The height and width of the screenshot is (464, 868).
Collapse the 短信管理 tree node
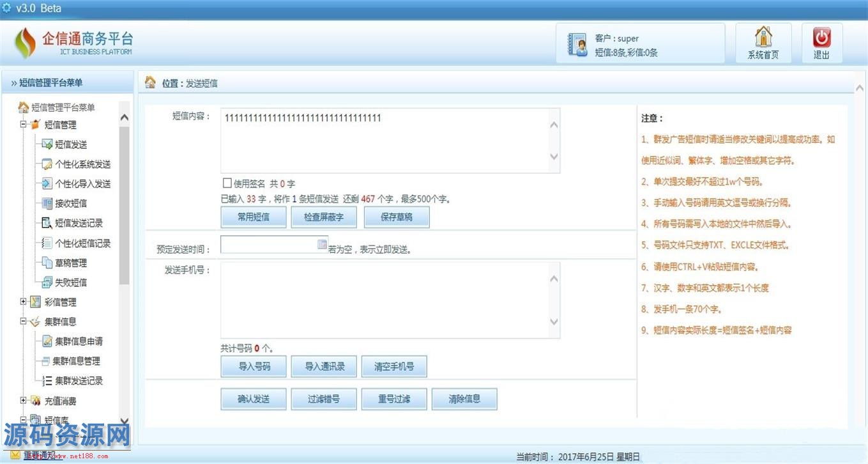tap(24, 125)
